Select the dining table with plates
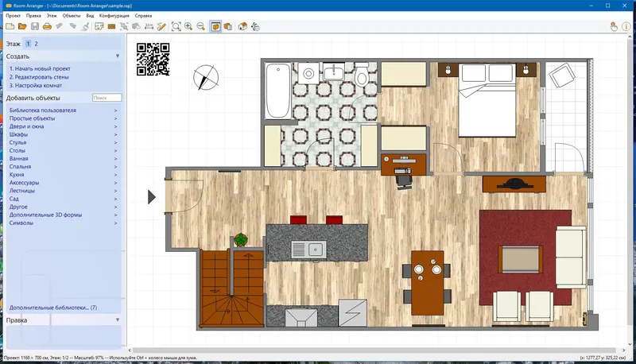Screen dimensions: 636x364 427,282
